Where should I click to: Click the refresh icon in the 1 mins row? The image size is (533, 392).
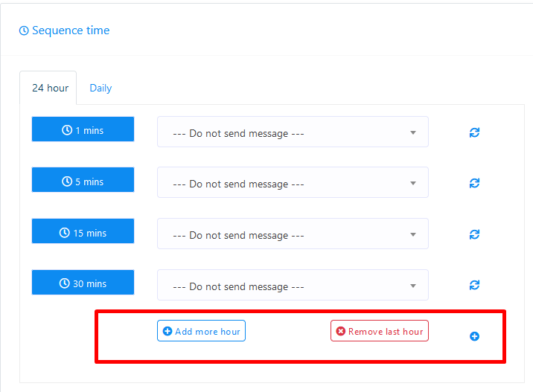pos(474,132)
